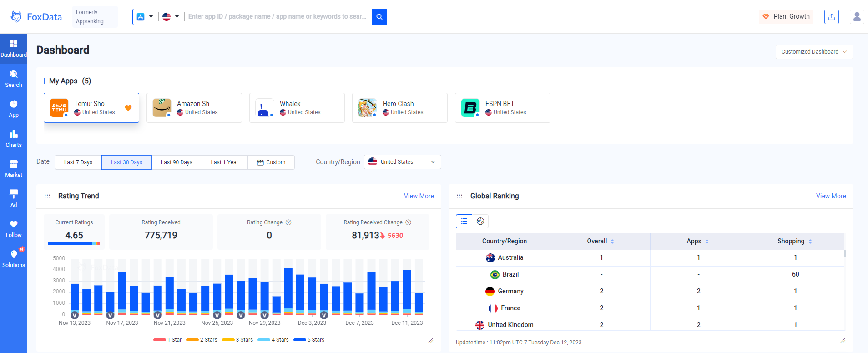The height and width of the screenshot is (353, 868).
Task: Click the France row
Action: click(650, 308)
